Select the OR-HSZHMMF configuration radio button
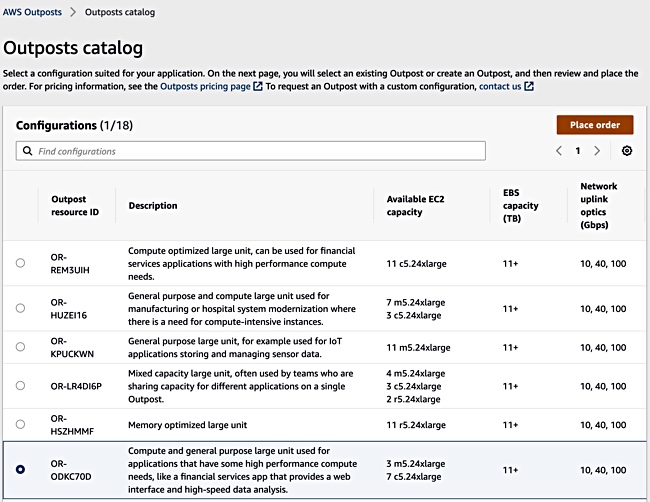This screenshot has width=650, height=502. coord(20,424)
